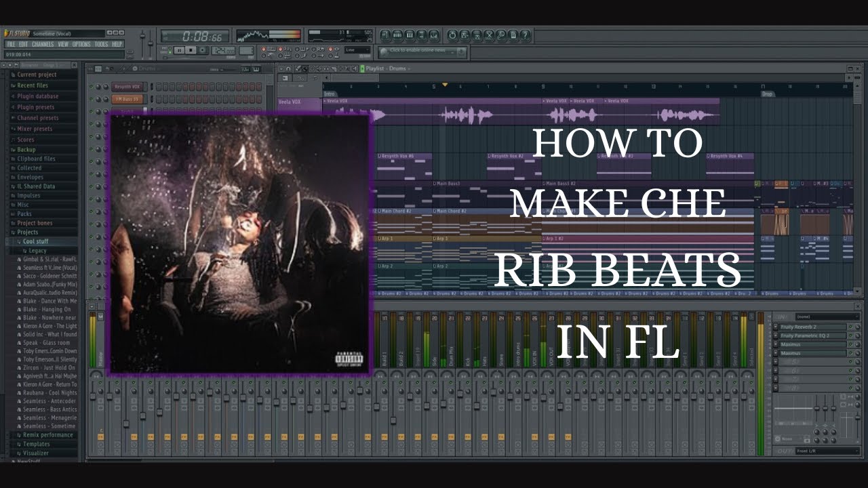Open the mixer shortcut icon
This screenshot has height=488, width=868.
point(435,35)
